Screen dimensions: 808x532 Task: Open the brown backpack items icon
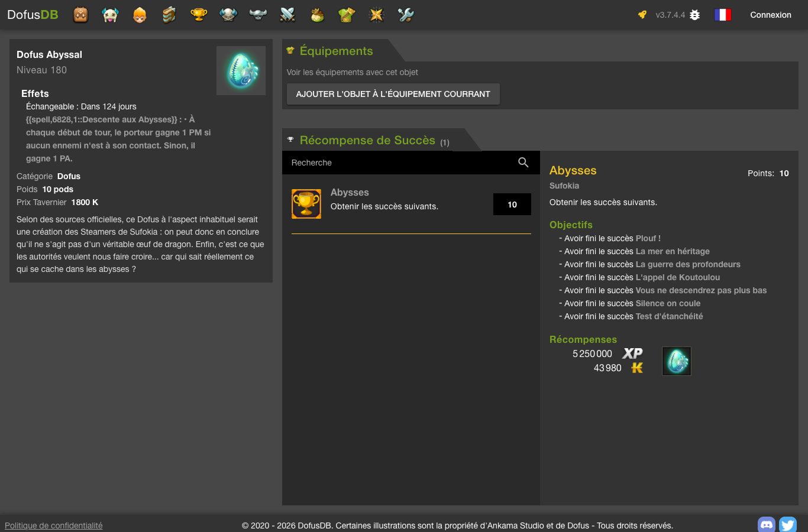pos(80,15)
